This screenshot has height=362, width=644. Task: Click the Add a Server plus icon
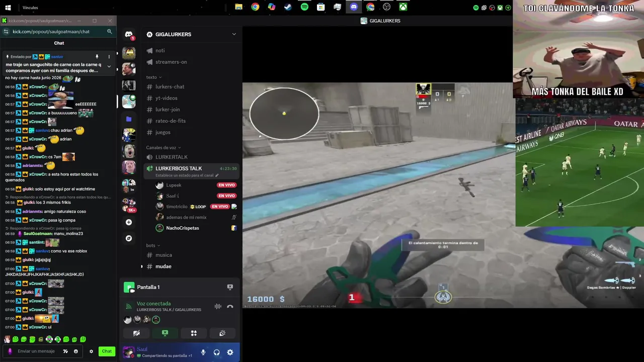[x=129, y=222]
